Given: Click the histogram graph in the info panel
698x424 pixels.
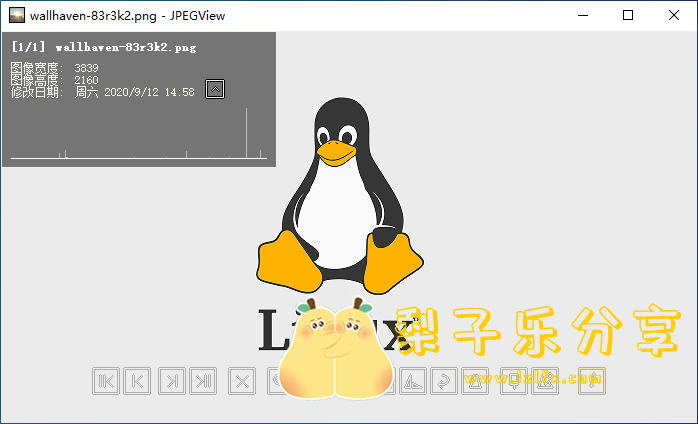Looking at the screenshot, I should pyautogui.click(x=139, y=133).
